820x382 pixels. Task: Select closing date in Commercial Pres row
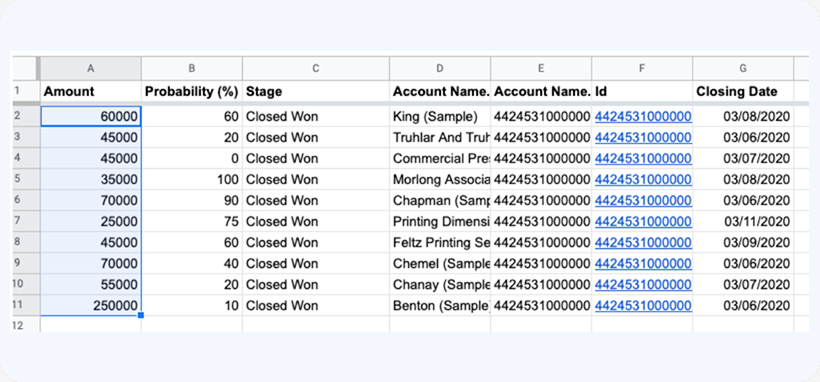743,159
